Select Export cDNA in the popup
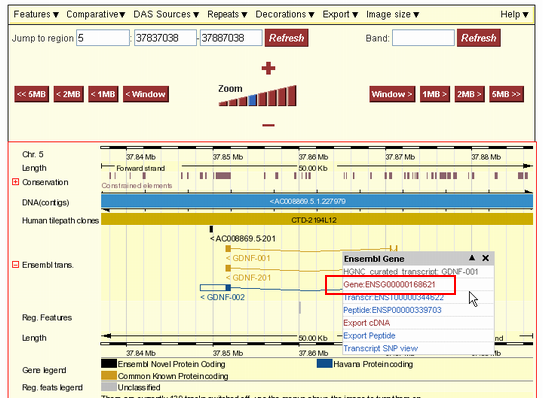The height and width of the screenshot is (398, 543). [x=366, y=323]
